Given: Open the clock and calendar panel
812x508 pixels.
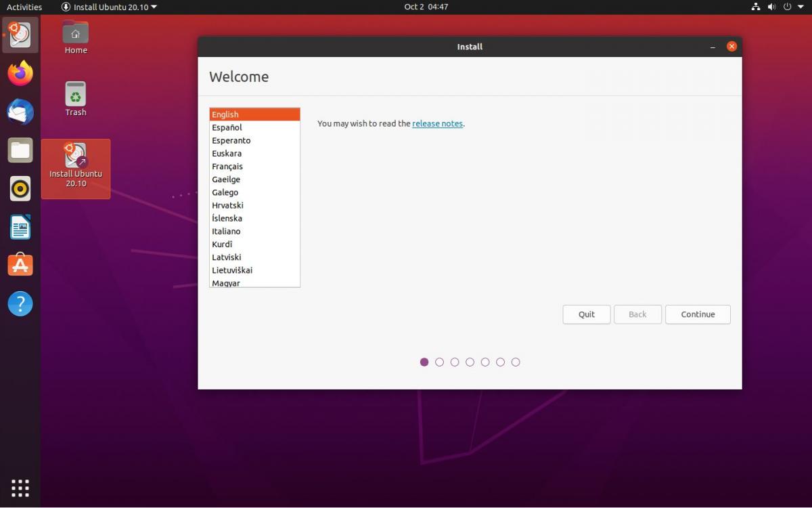Looking at the screenshot, I should pos(426,7).
